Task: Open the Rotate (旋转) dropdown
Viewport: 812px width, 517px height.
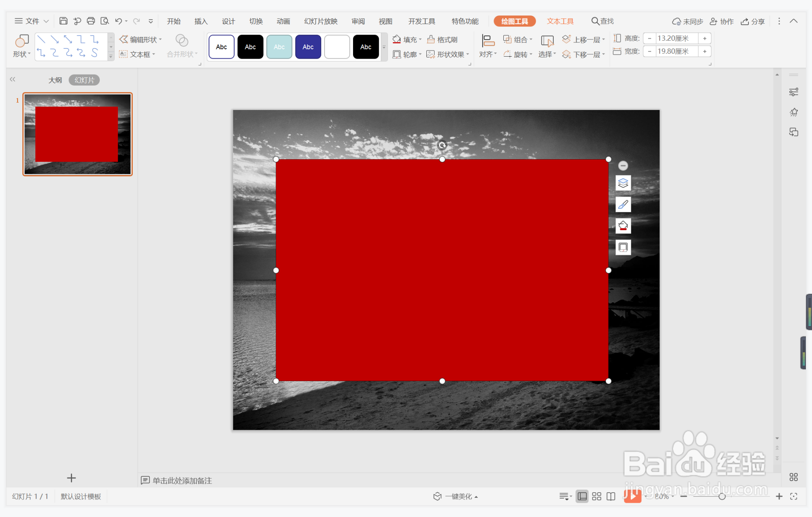Action: [x=518, y=54]
